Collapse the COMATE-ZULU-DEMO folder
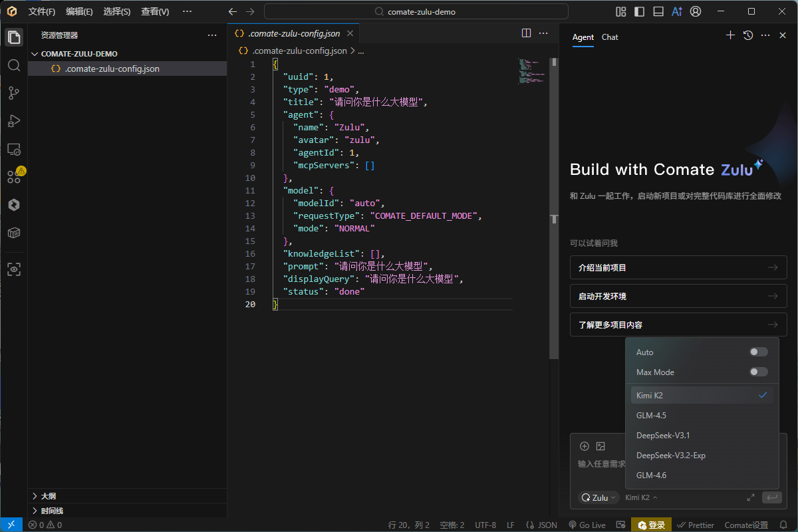 pyautogui.click(x=127, y=54)
